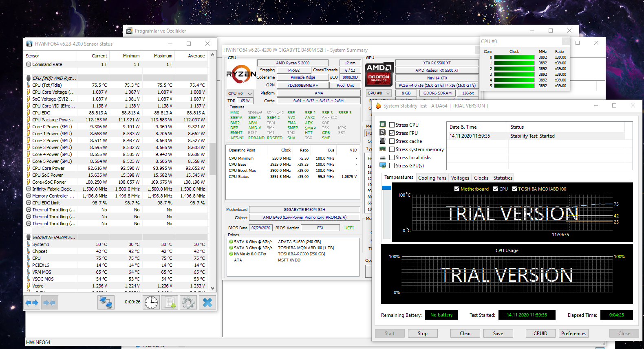Click the Stress CPU chip icon
The image size is (644, 349).
[x=383, y=124]
